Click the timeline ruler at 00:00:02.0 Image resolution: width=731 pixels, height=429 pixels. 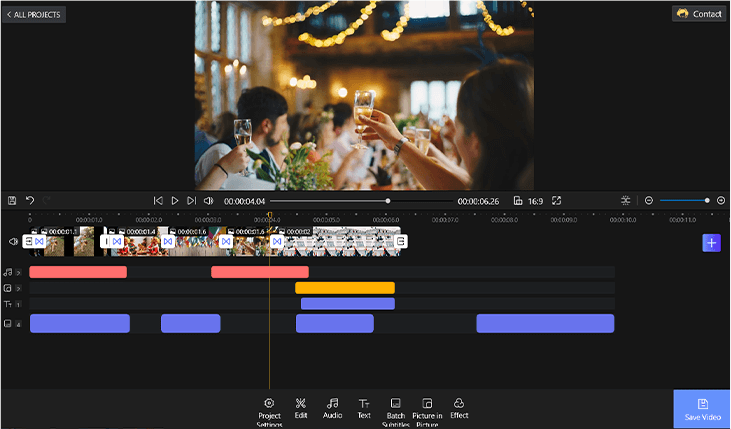coord(149,220)
